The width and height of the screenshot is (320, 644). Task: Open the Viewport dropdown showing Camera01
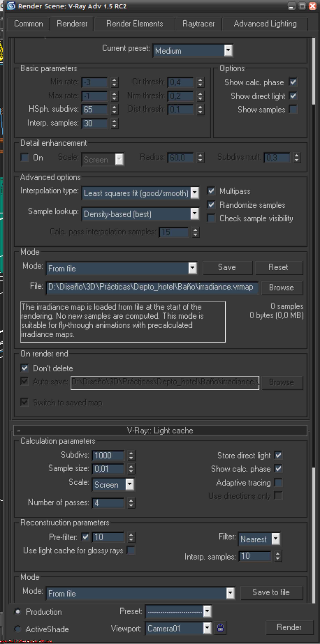coord(179,628)
